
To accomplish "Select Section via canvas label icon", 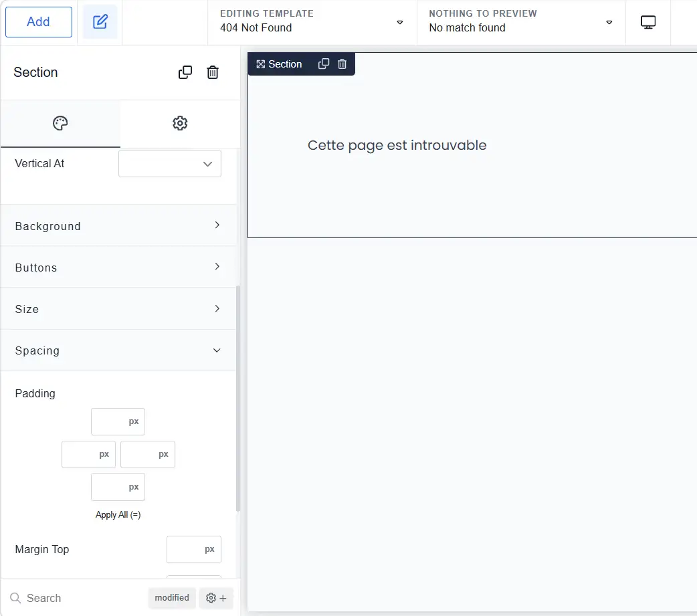I will 260,64.
